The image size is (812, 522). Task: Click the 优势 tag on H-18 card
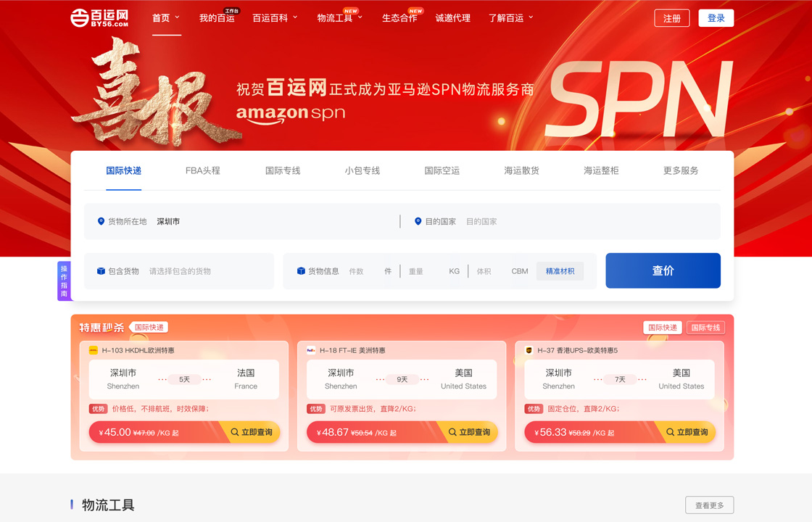coord(316,409)
